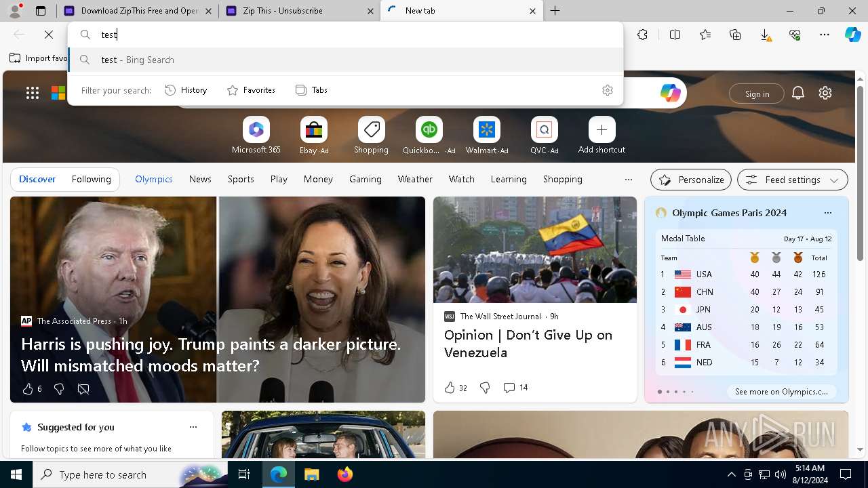This screenshot has height=488, width=868.
Task: Open the tab actions menu icon
Action: click(x=41, y=11)
